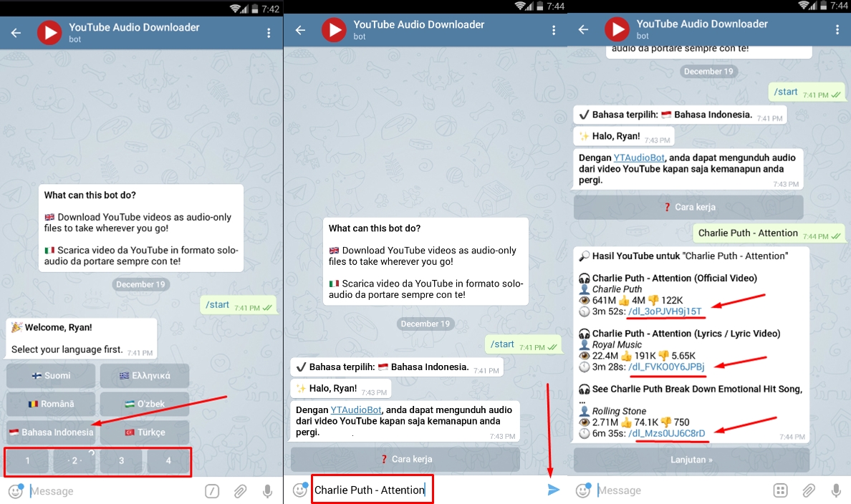Viewport: 851px width, 504px height.
Task: Tap See Charlie Puth Break Down result title
Action: pyautogui.click(x=697, y=389)
